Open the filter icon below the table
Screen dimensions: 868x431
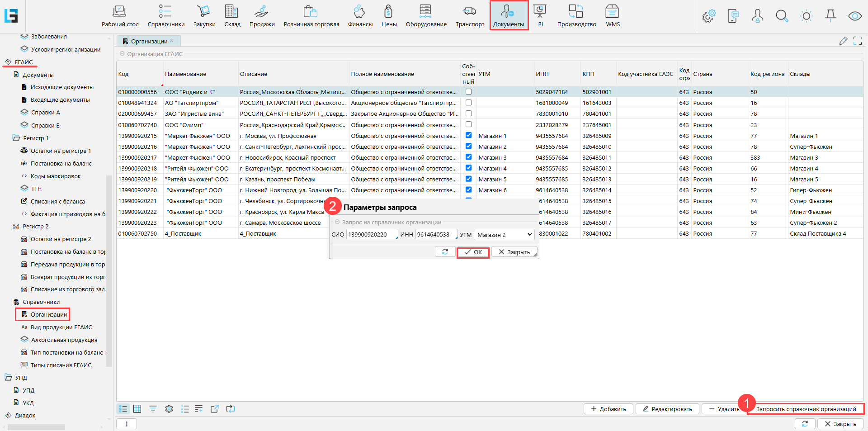click(153, 409)
